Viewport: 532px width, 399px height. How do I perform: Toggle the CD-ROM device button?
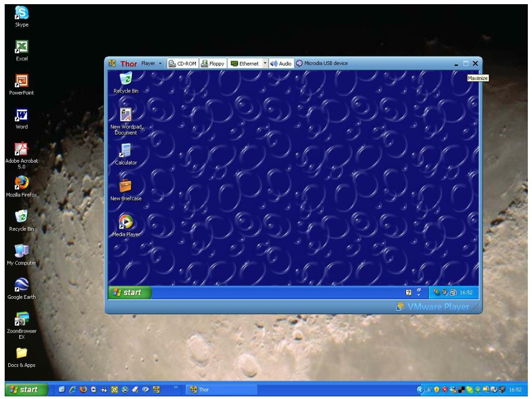click(x=182, y=63)
